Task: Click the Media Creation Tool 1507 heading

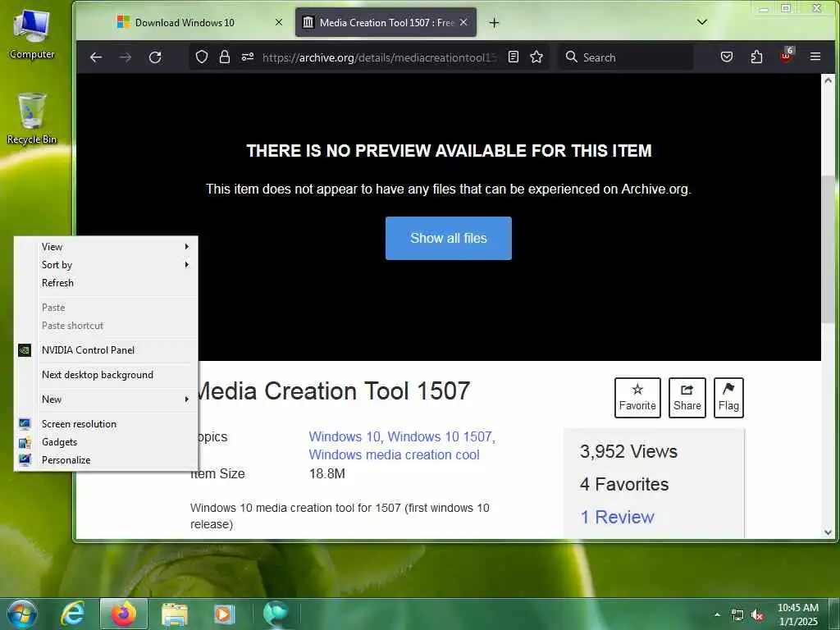Action: [x=333, y=390]
